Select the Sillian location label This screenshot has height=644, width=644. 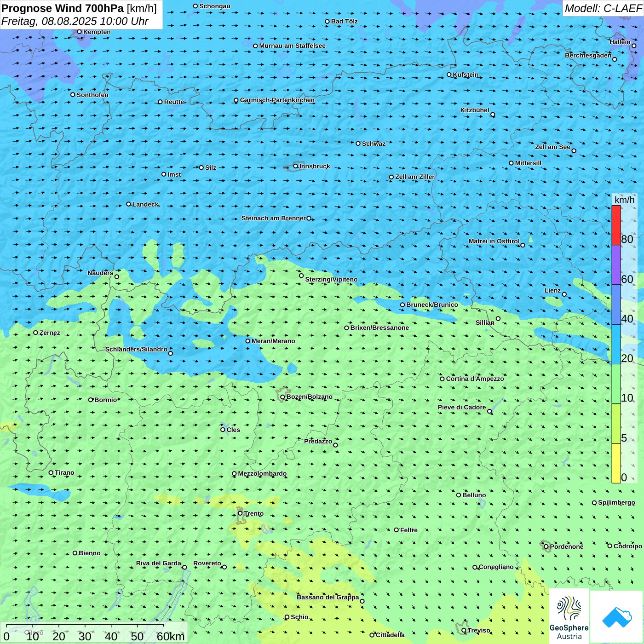point(485,322)
